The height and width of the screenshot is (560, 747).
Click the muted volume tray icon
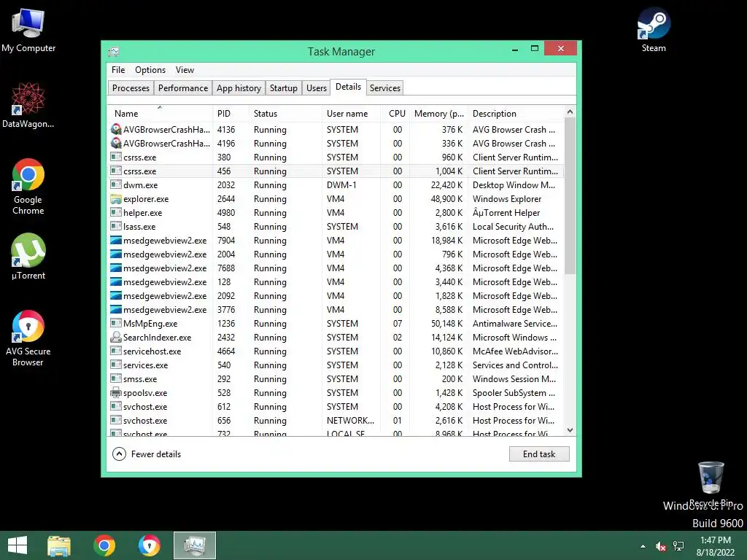[660, 546]
